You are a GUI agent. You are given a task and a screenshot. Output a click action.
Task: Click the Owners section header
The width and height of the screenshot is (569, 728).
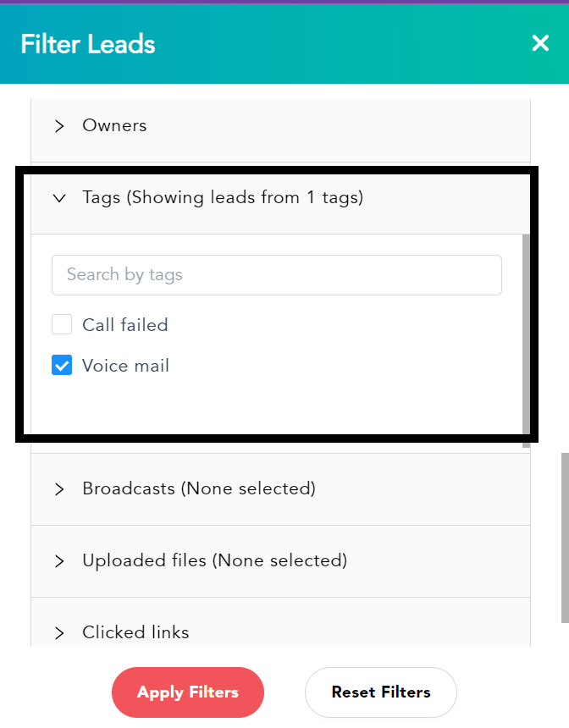(x=280, y=126)
